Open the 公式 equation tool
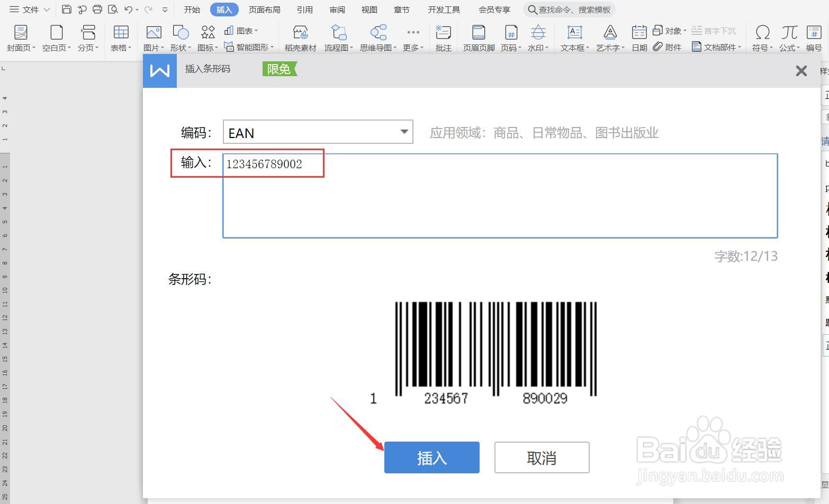Screen dimensions: 829x504 click(x=790, y=38)
